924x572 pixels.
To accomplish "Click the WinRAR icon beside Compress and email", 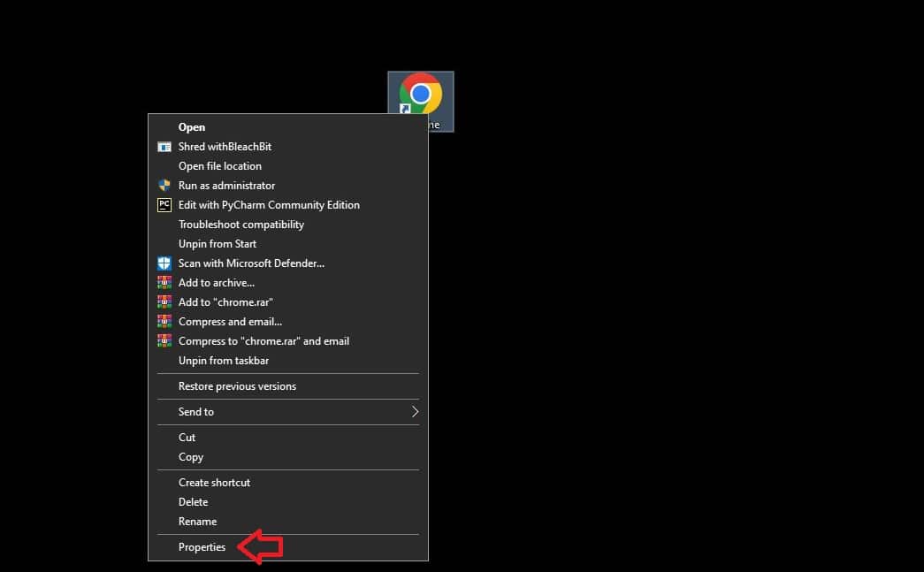I will click(x=164, y=322).
